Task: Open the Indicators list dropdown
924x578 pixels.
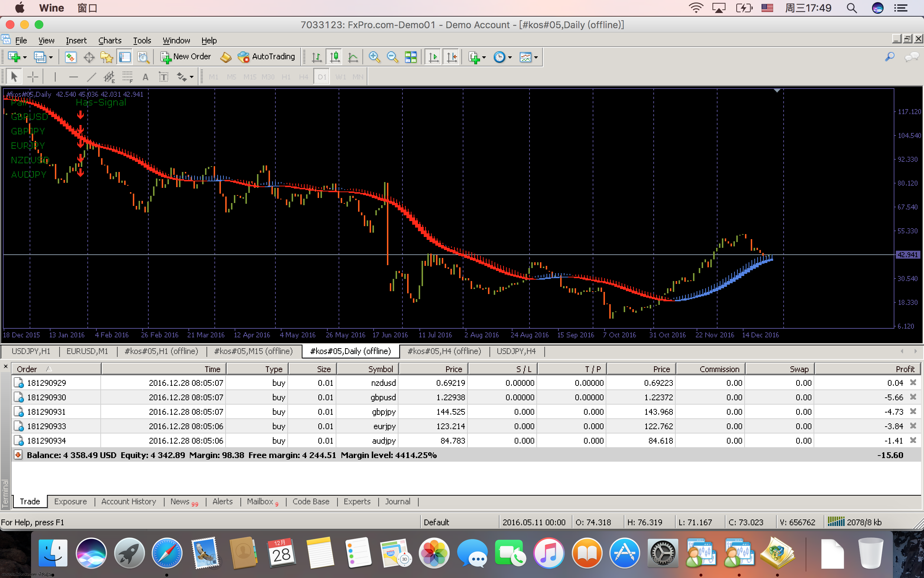Action: 477,57
